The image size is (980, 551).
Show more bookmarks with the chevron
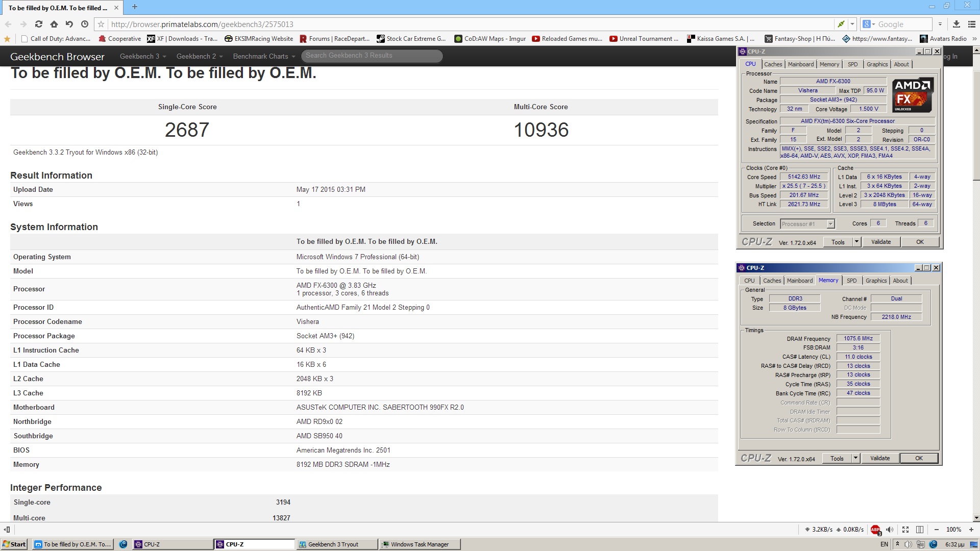click(974, 39)
